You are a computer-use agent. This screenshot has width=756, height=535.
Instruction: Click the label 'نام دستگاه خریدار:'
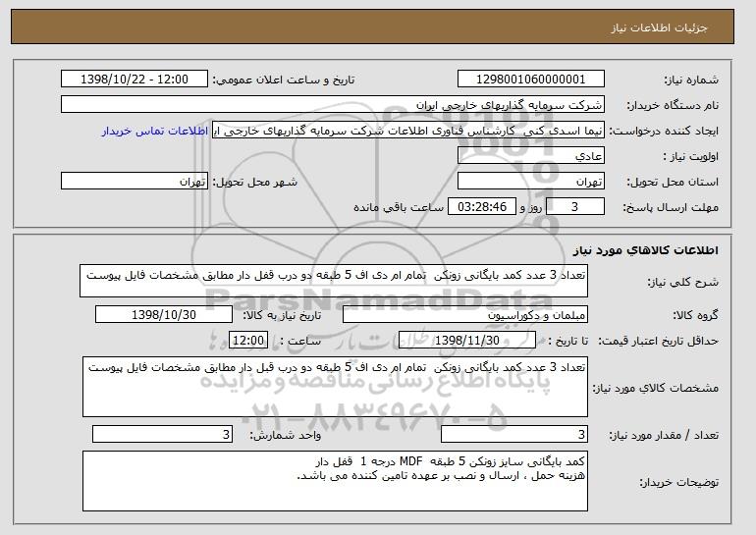click(673, 105)
